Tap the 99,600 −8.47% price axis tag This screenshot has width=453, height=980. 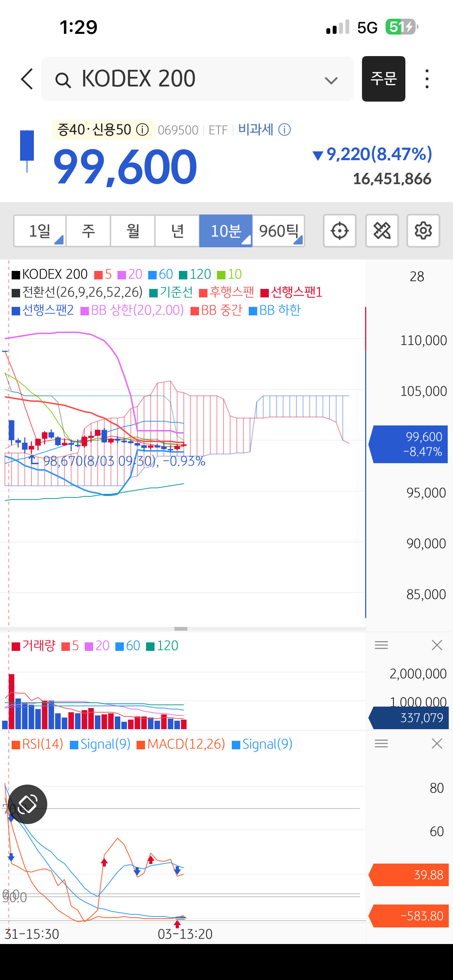coord(408,444)
